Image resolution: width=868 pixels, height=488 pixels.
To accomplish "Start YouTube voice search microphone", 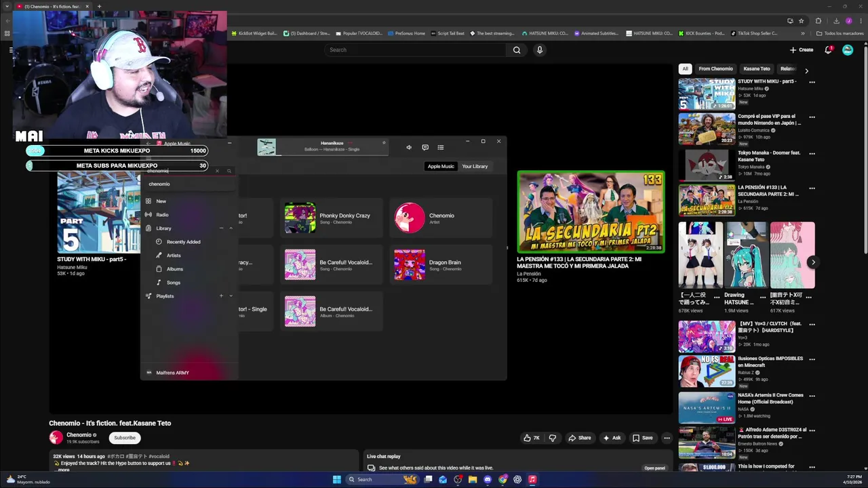I will coord(540,49).
